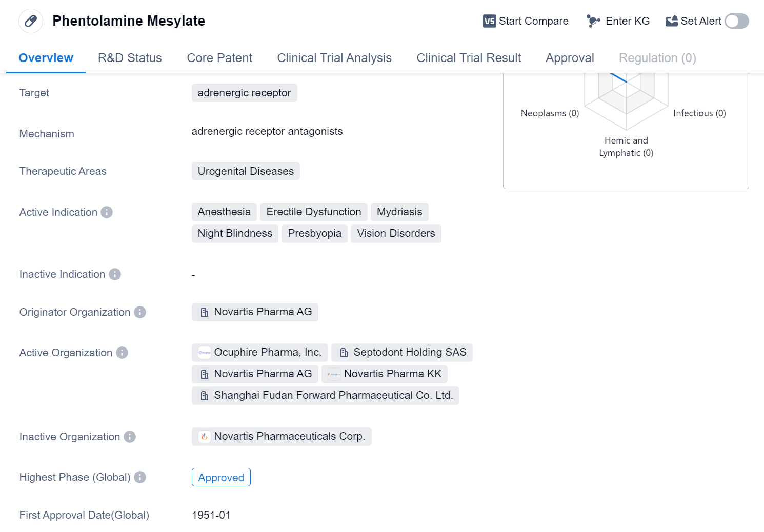This screenshot has width=764, height=532.
Task: Enable the Set Alert toggle switch
Action: [736, 21]
